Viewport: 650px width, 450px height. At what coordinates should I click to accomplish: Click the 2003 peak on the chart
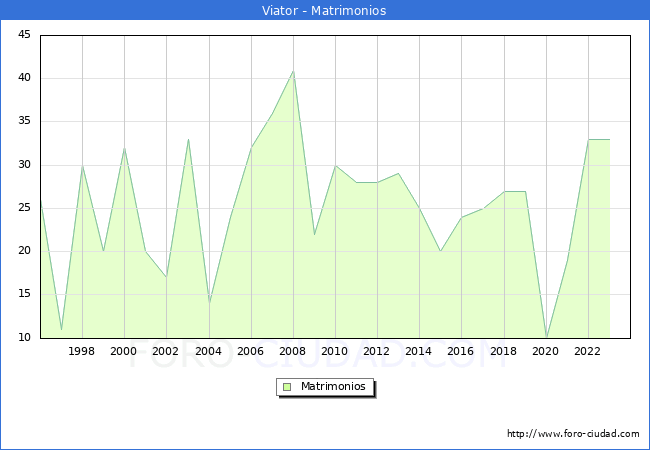188,139
